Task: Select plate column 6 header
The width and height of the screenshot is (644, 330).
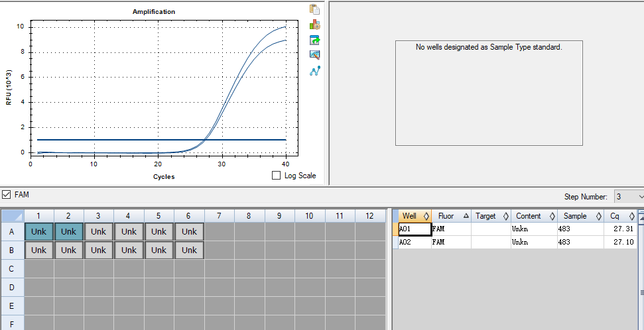Action: [189, 216]
